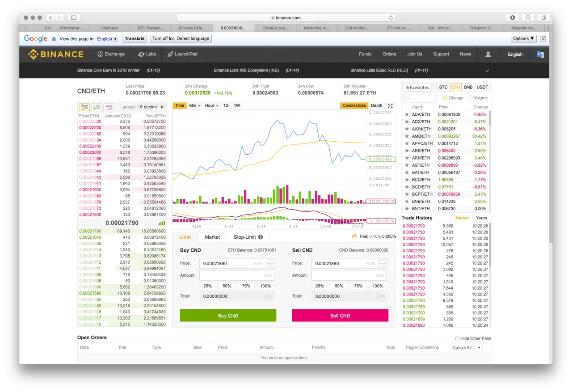Open the Cancel All dropdown arrow
The width and height of the screenshot is (572, 392).
pos(479,348)
